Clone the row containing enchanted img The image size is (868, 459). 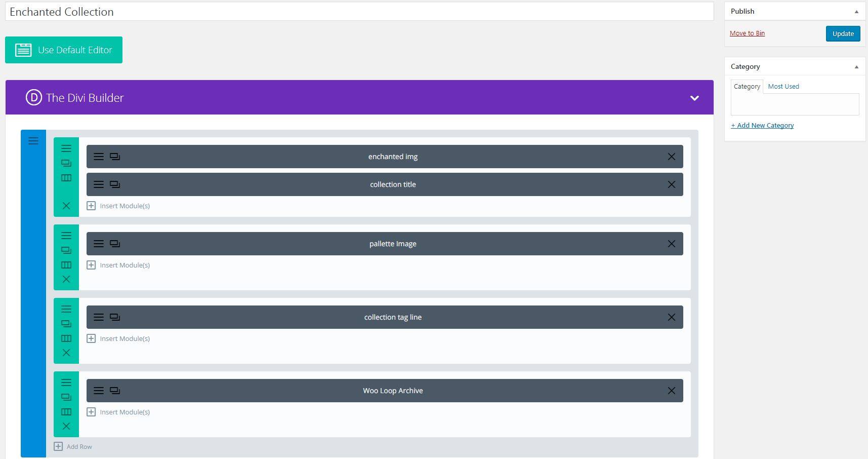66,163
